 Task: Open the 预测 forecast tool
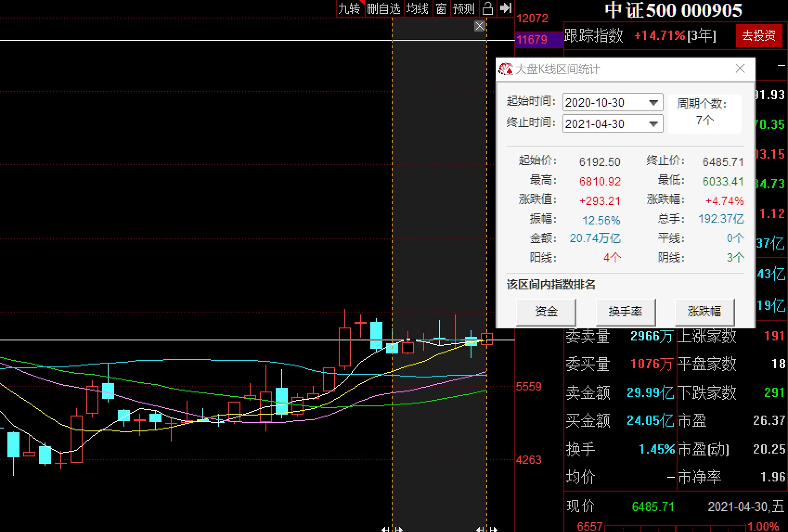464,8
